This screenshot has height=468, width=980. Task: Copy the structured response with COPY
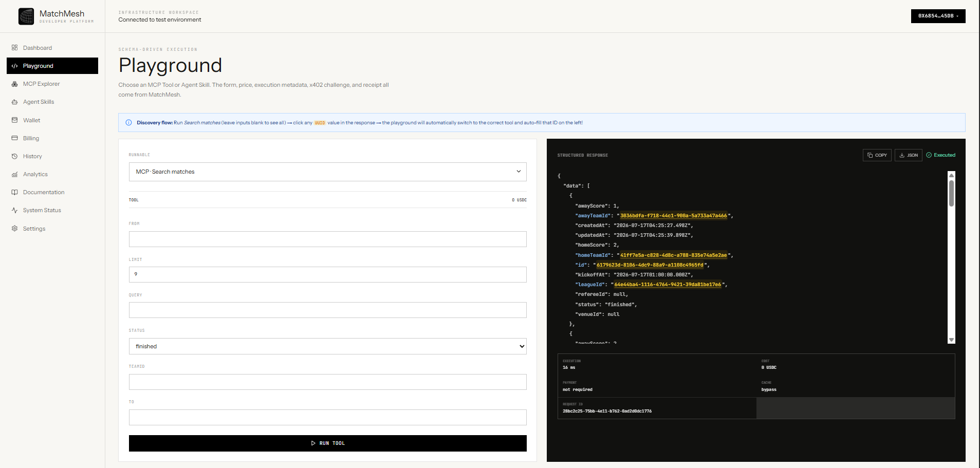tap(877, 155)
